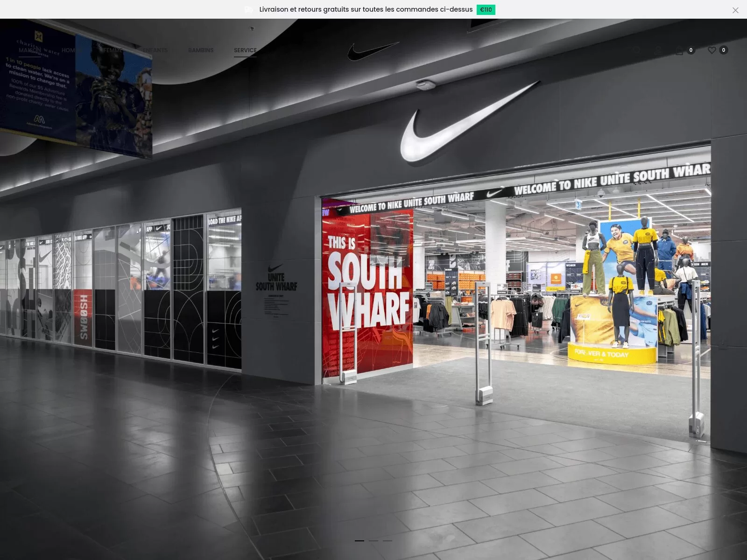Click the shopping bag counter badge
Viewport: 747px width, 560px height.
(x=691, y=50)
